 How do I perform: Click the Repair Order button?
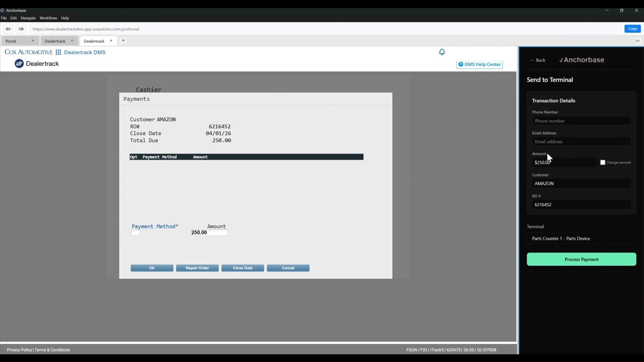coord(197,268)
